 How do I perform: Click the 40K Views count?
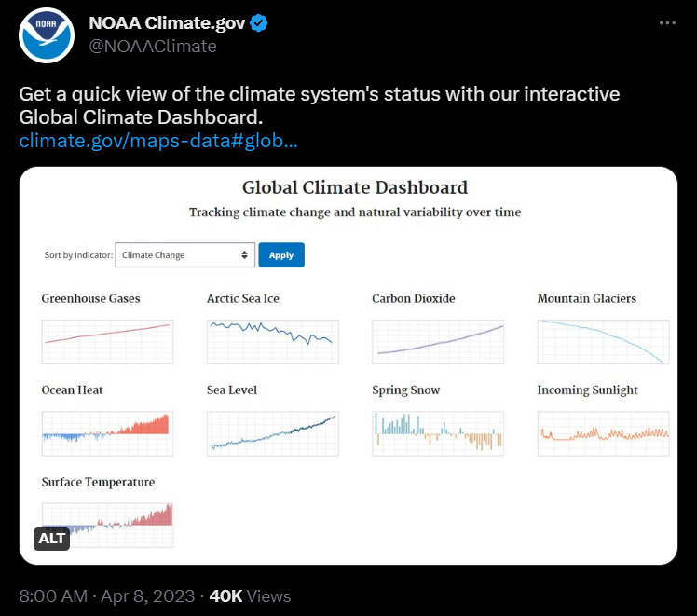coord(250,596)
